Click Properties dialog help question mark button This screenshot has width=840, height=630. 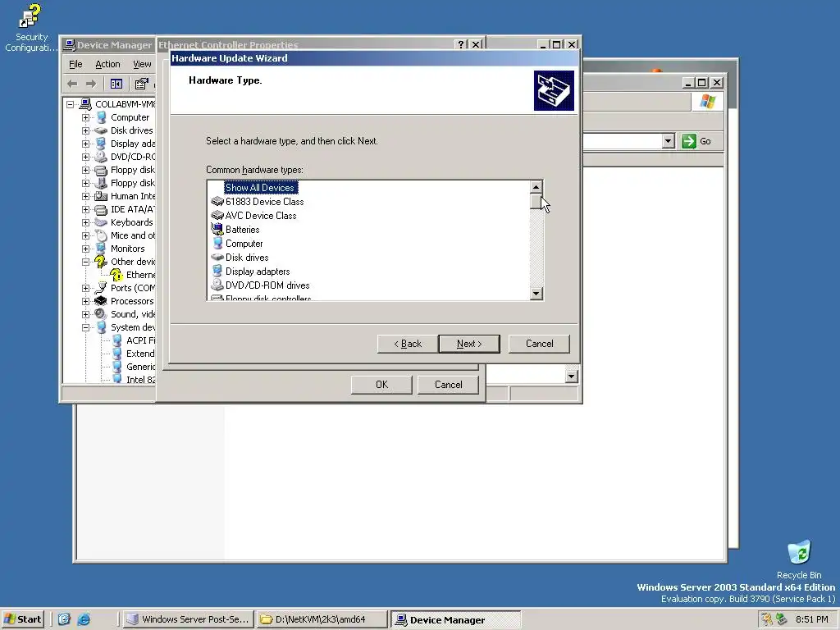point(461,44)
